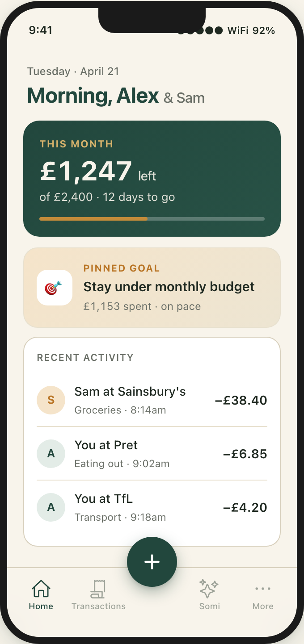Screen dimensions: 304x644
Task: Open the You at TfL transaction
Action: click(152, 507)
